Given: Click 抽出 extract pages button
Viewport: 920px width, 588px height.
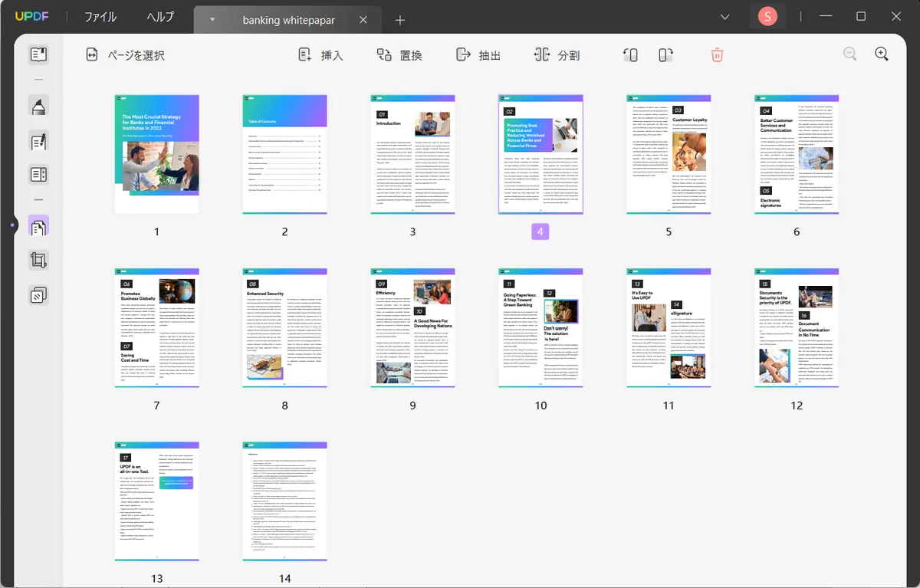Looking at the screenshot, I should [x=478, y=55].
